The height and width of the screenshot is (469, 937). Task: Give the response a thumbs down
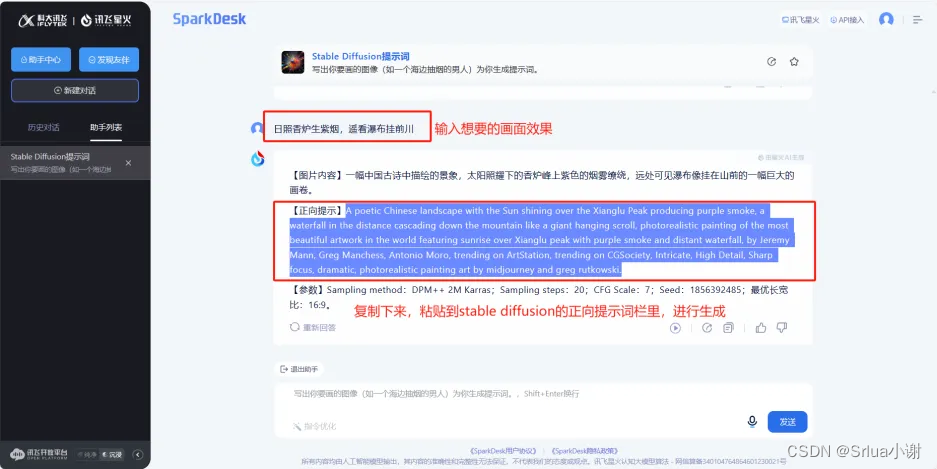782,327
